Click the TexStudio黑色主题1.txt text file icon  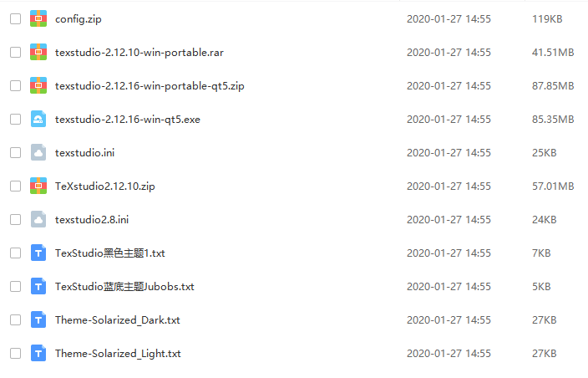coord(38,253)
